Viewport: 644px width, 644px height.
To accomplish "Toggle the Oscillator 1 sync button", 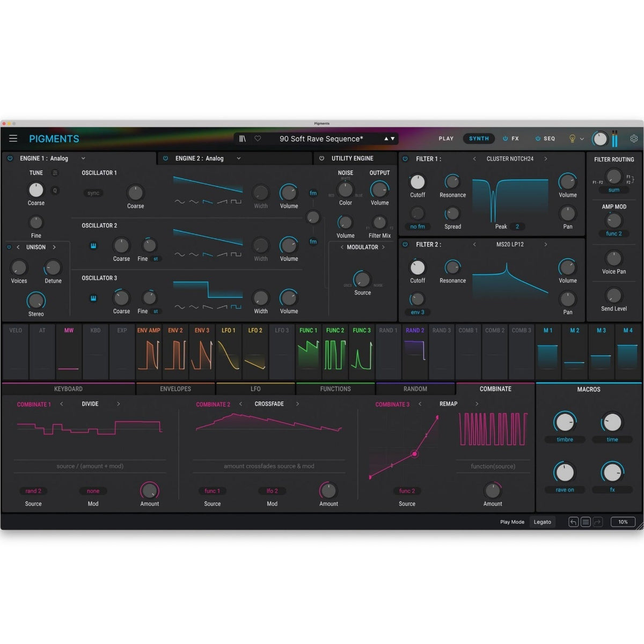I will [93, 193].
